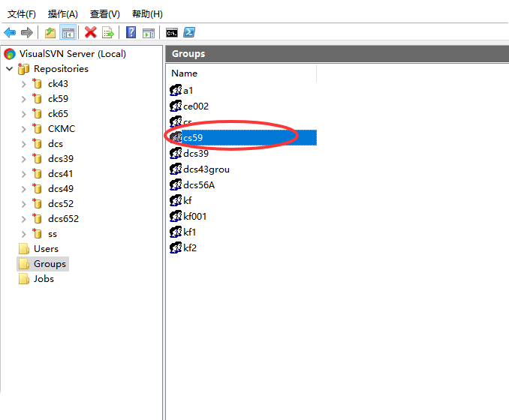
Task: Select VisualSVN Server (Local) root node
Action: click(73, 54)
